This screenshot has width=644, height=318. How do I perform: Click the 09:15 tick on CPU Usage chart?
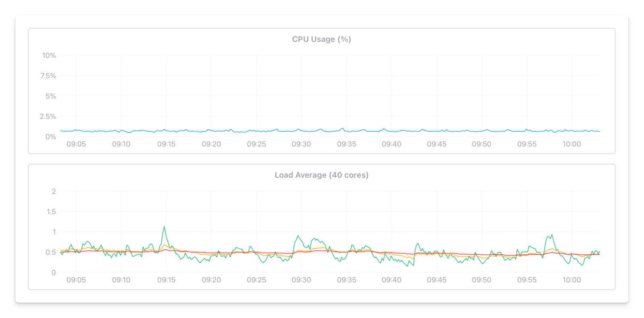(166, 144)
